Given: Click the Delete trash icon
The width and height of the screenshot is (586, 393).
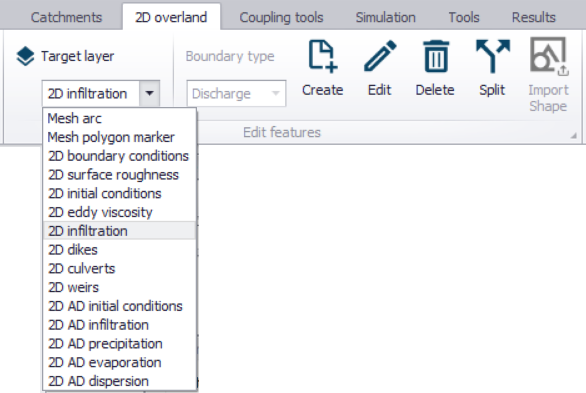Looking at the screenshot, I should tap(435, 56).
